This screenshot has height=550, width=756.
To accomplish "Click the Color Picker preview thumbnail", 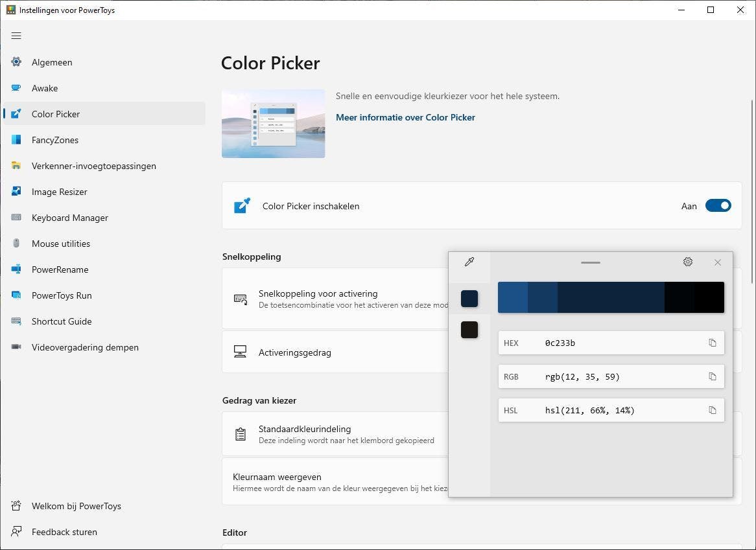I will [x=273, y=124].
